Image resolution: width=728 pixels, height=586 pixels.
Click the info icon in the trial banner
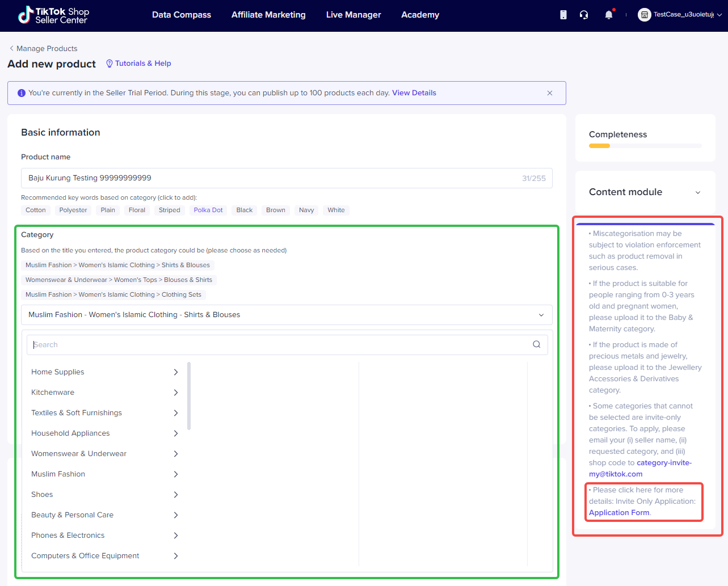[x=22, y=93]
